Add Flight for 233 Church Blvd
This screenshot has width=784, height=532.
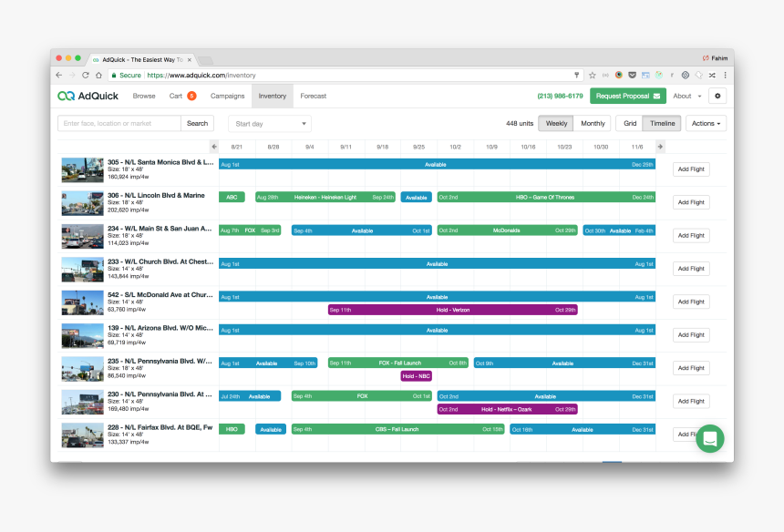pyautogui.click(x=691, y=269)
